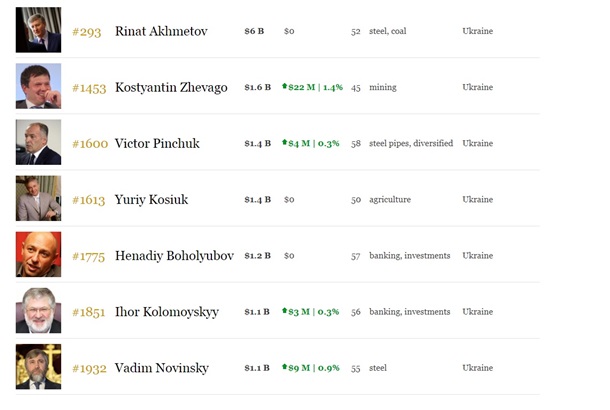This screenshot has width=610, height=410.
Task: Open Henadiy Boholyubov's photo
Action: [x=38, y=254]
